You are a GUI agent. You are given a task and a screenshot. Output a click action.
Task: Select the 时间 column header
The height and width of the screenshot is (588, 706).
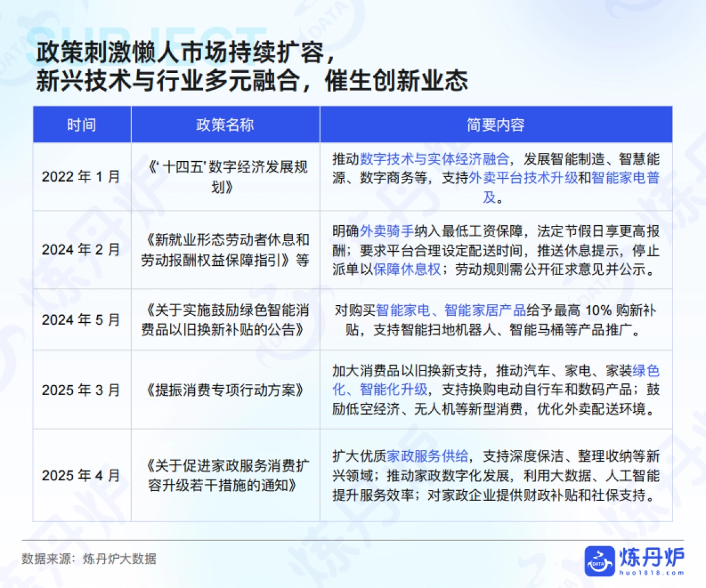click(x=82, y=124)
